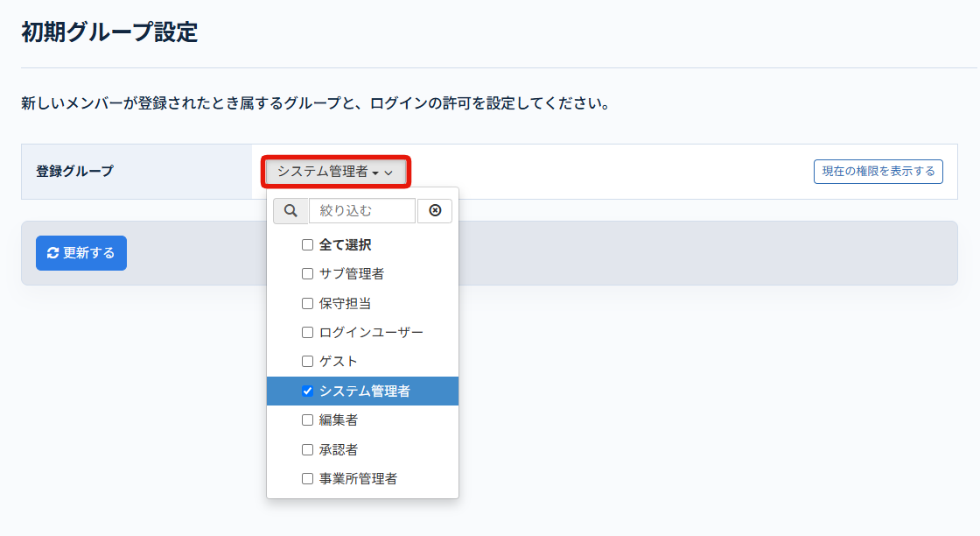980x536 pixels.
Task: Click the 登録グループ field label
Action: [x=74, y=172]
